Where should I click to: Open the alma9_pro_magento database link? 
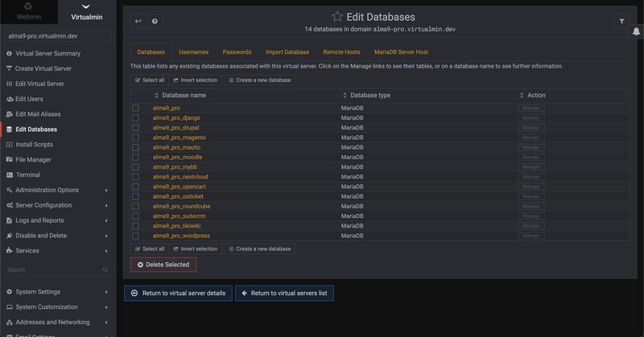coord(179,138)
